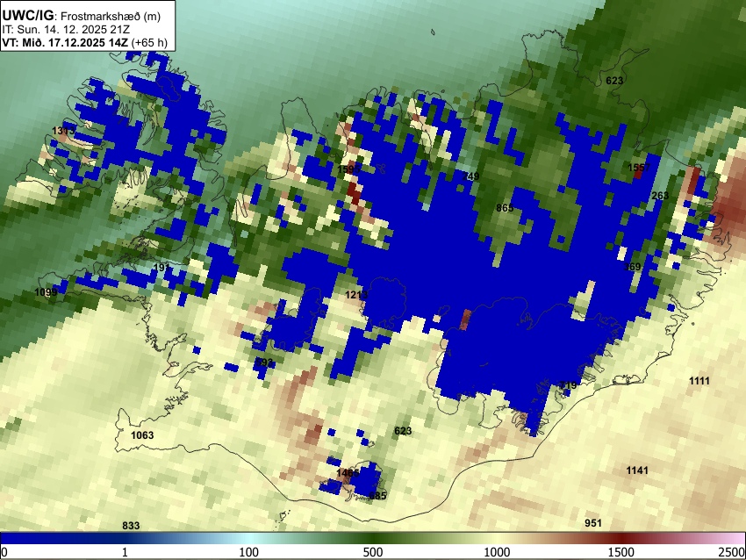746x560 pixels.
Task: Click the 833 value on the map
Action: click(x=131, y=525)
